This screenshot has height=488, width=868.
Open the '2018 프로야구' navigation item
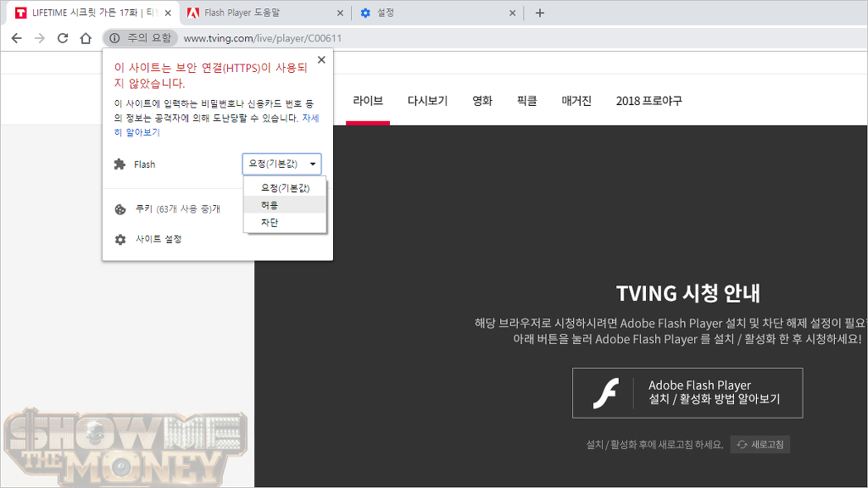click(648, 101)
